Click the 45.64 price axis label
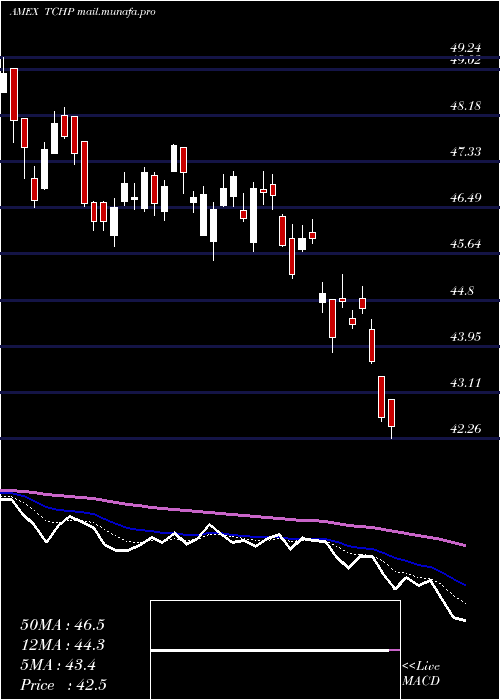This screenshot has width=500, height=700. [466, 244]
